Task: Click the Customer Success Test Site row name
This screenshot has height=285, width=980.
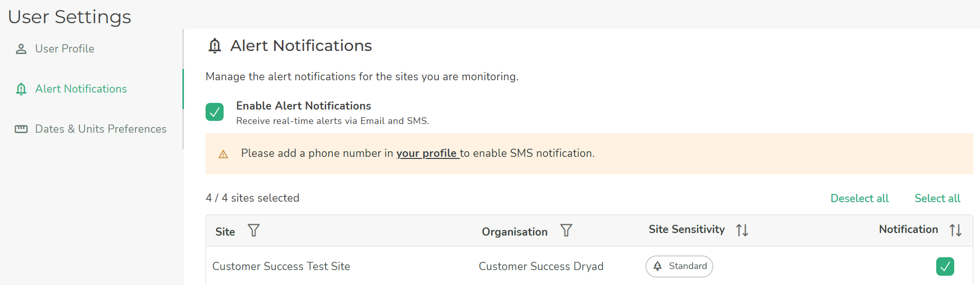Action: (x=281, y=266)
